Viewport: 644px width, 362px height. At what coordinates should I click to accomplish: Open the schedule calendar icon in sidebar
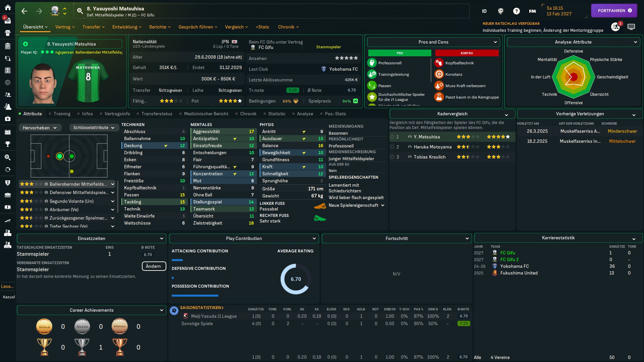coord(7,132)
